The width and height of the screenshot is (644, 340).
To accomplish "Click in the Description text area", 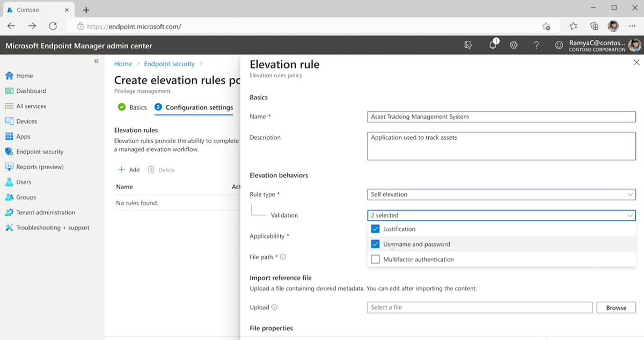I will [501, 146].
